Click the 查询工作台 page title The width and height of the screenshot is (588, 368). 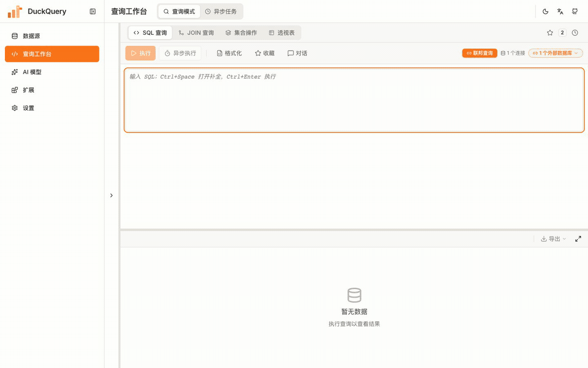(129, 11)
